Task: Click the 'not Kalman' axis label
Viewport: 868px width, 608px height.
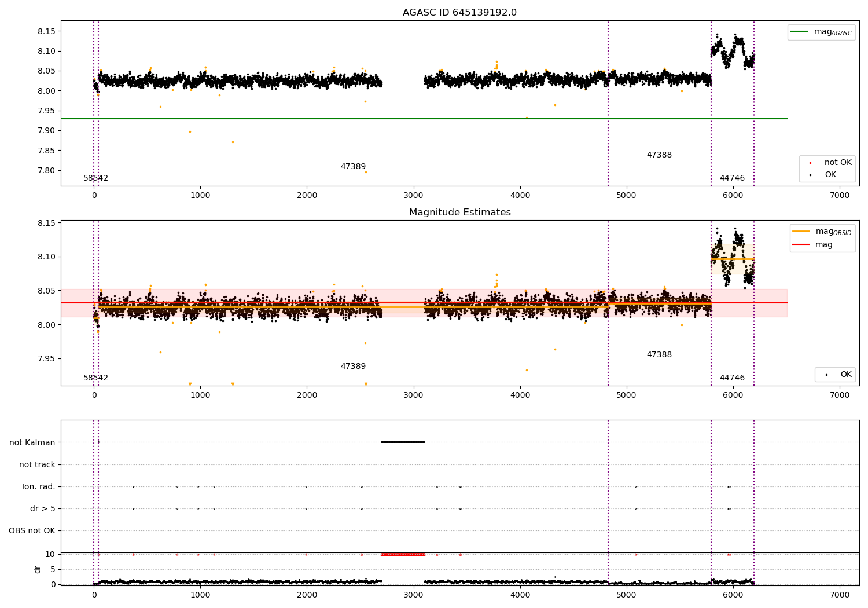Action: (x=32, y=443)
